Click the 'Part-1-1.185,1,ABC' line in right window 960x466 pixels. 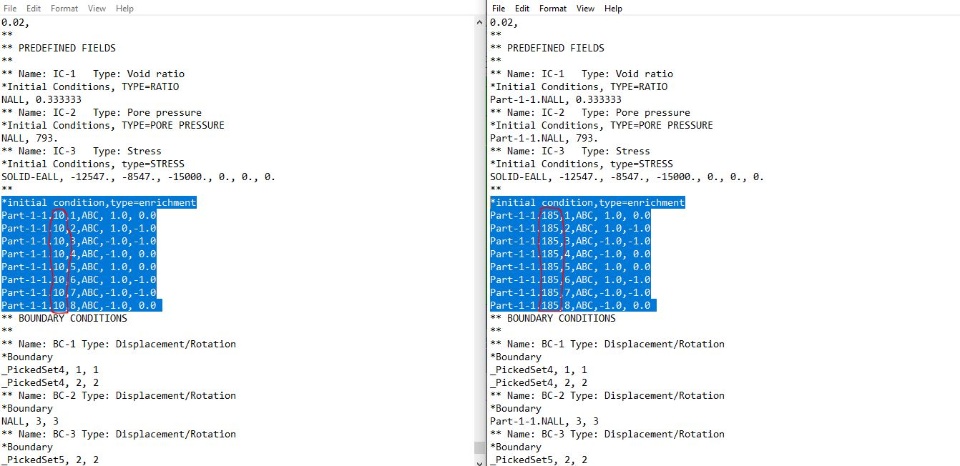click(571, 216)
